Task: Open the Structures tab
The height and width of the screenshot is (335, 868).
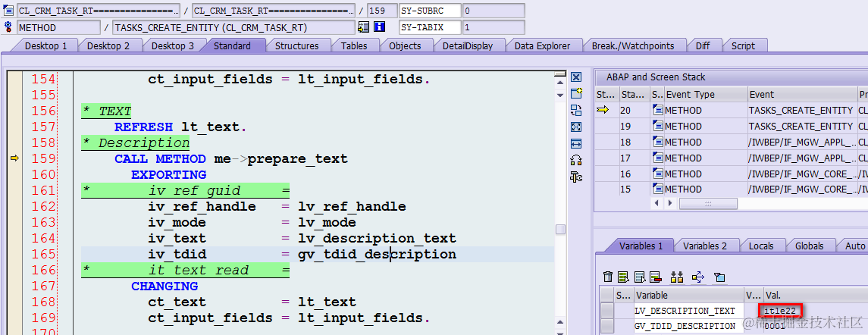Action: click(296, 46)
